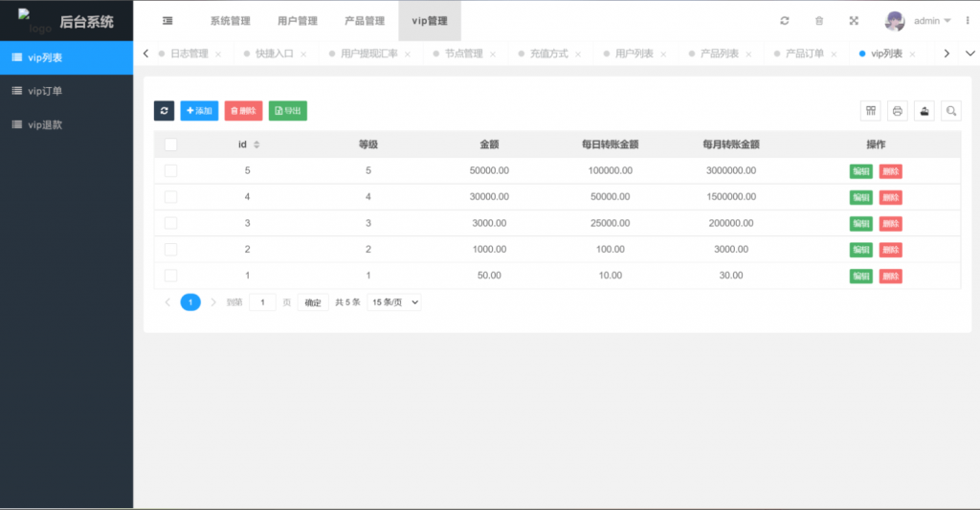Image resolution: width=980 pixels, height=510 pixels.
Task: Tick the select-all checkbox in the table header
Action: tap(170, 144)
